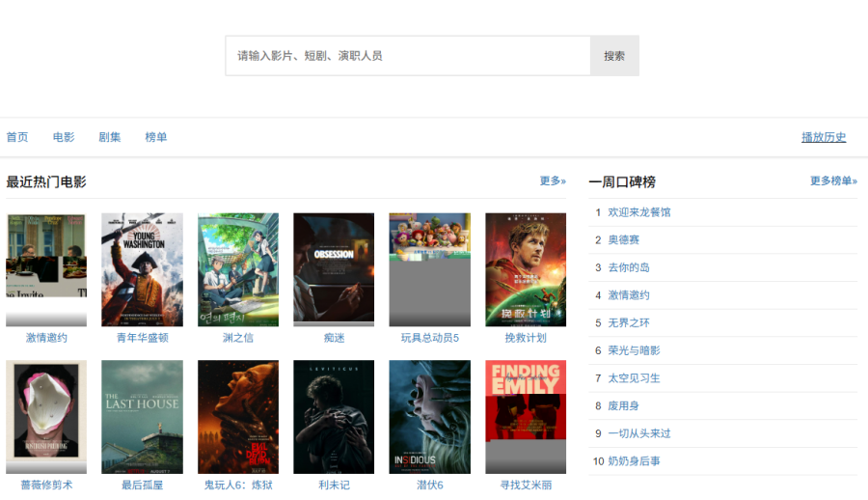Open the 电影 navigation tab
Image resolution: width=868 pixels, height=500 pixels.
[x=64, y=137]
